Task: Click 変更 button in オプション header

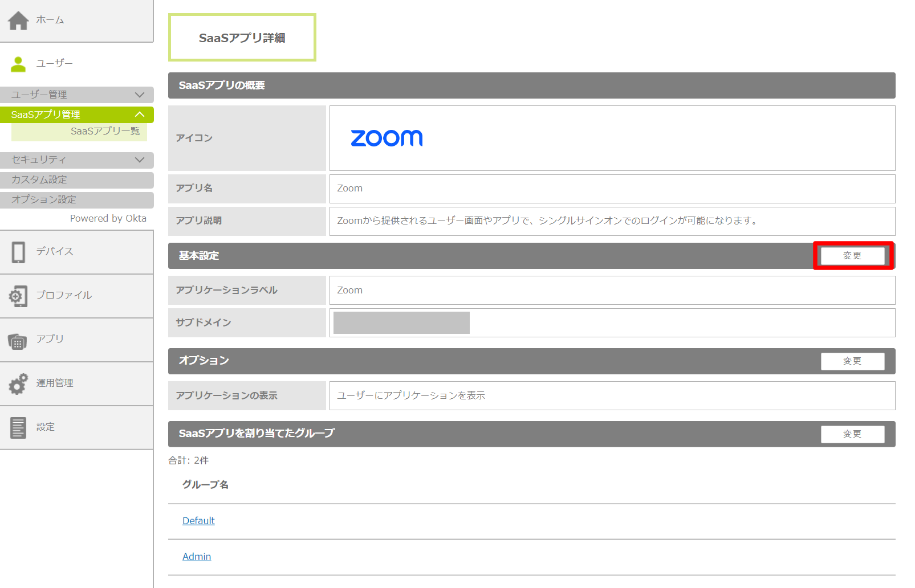Action: coord(853,361)
